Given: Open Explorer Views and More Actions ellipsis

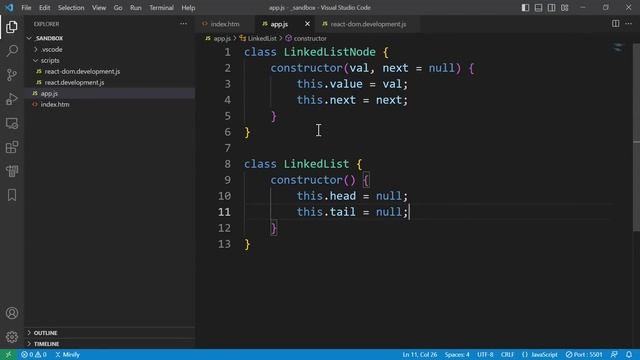Looking at the screenshot, I should click(x=183, y=24).
